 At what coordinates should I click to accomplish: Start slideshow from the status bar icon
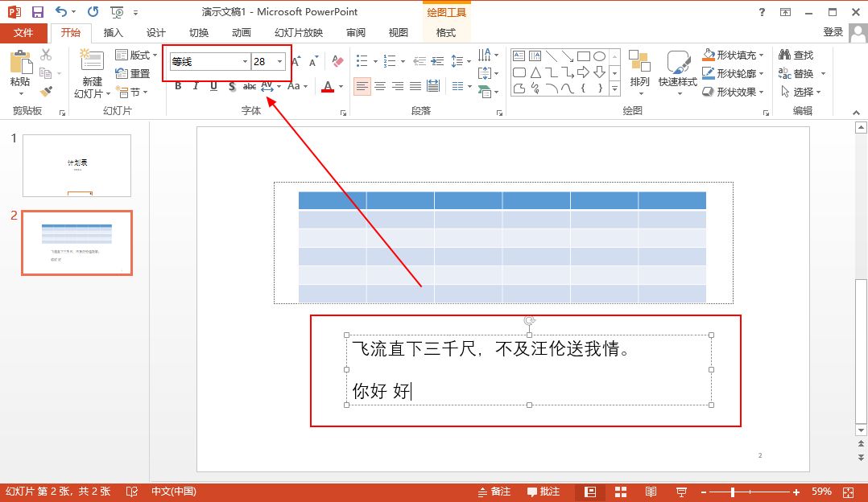click(680, 492)
